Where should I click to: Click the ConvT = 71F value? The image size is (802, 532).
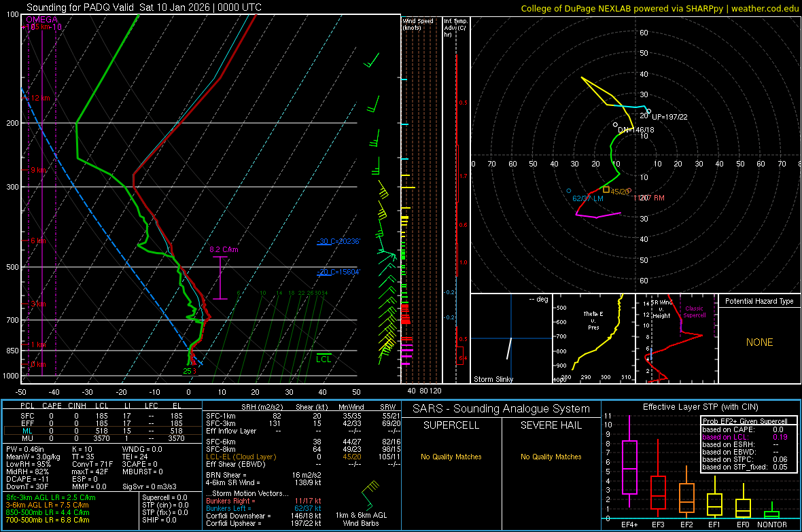pyautogui.click(x=92, y=465)
